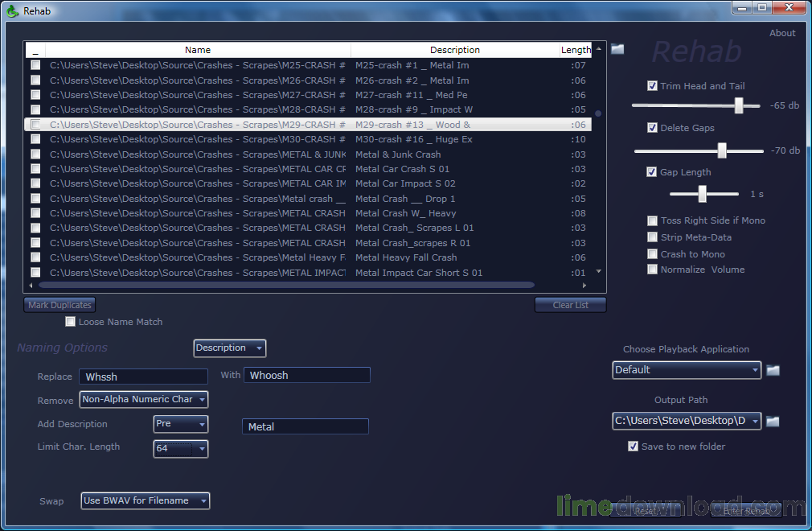Open the Use BWAV for Filename swap dropdown
Screen dimensions: 812x531
click(x=145, y=501)
